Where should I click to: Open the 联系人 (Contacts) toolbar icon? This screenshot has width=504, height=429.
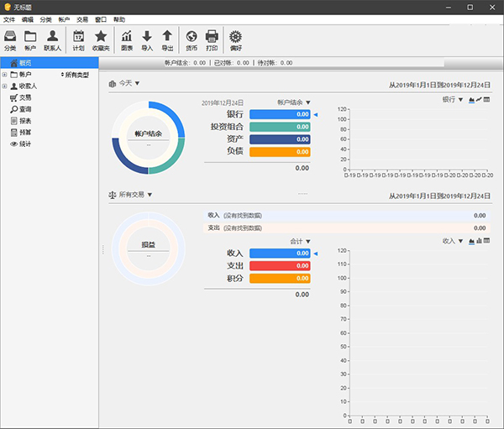click(x=52, y=39)
